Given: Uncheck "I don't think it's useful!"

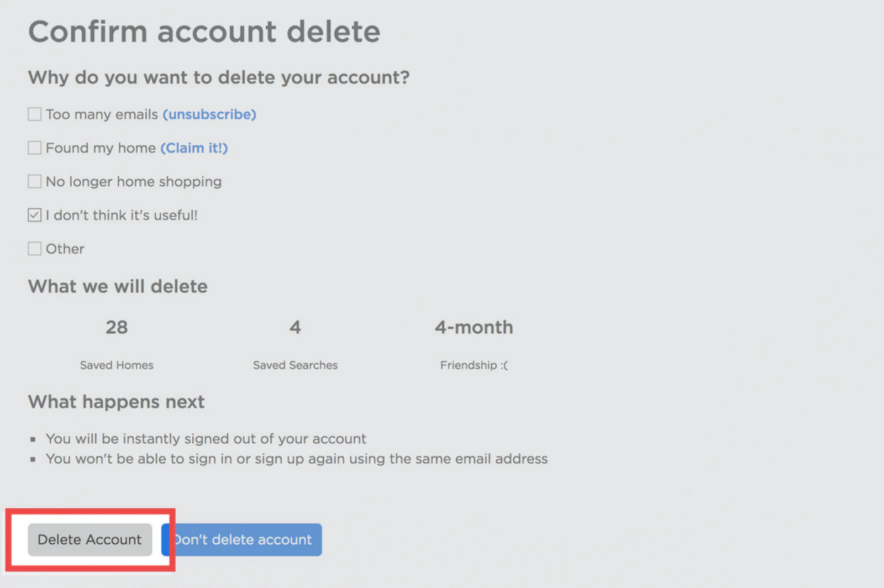Looking at the screenshot, I should coord(34,215).
